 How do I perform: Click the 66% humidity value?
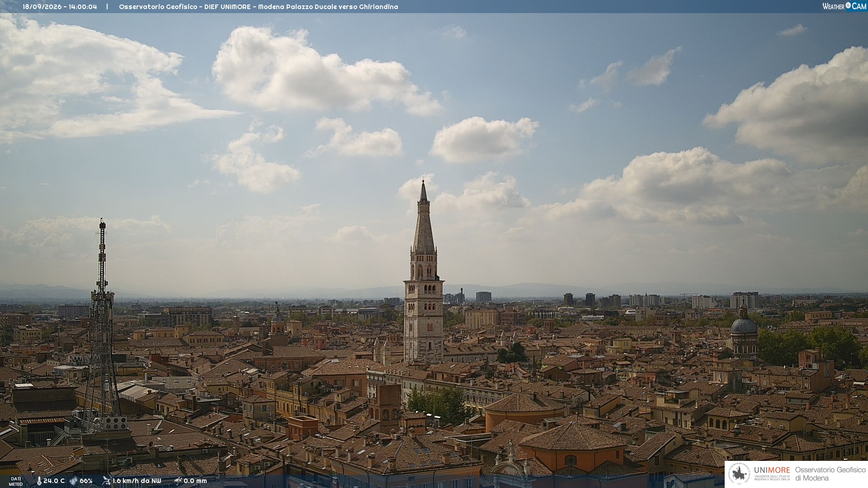coord(86,481)
